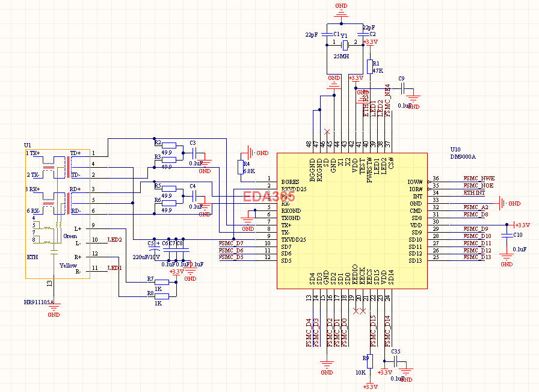Image resolution: width=539 pixels, height=392 pixels.
Task: Click the CMD pin name
Action: (416, 210)
